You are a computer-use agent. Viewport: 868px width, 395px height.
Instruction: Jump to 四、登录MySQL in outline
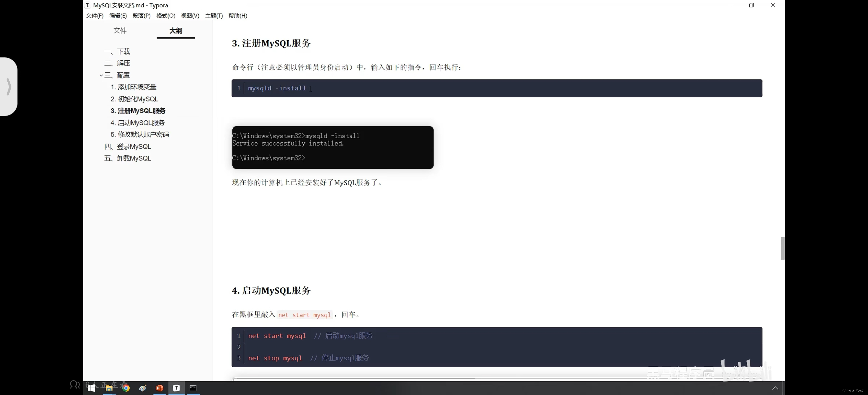pyautogui.click(x=128, y=147)
